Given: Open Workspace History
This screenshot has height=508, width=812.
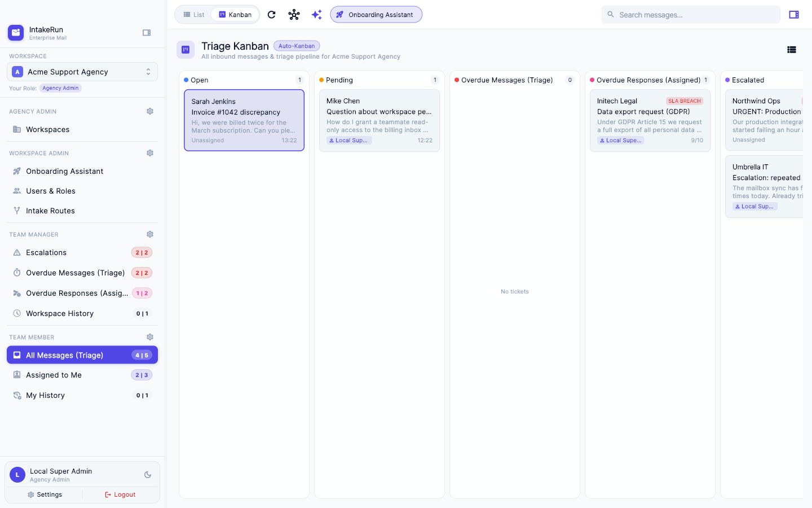Looking at the screenshot, I should (82, 313).
